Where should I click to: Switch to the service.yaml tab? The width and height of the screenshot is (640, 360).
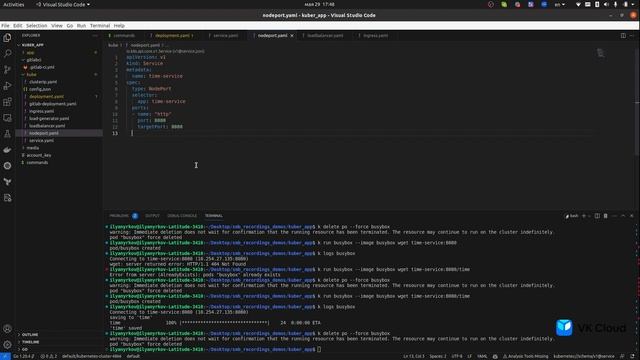coord(226,36)
